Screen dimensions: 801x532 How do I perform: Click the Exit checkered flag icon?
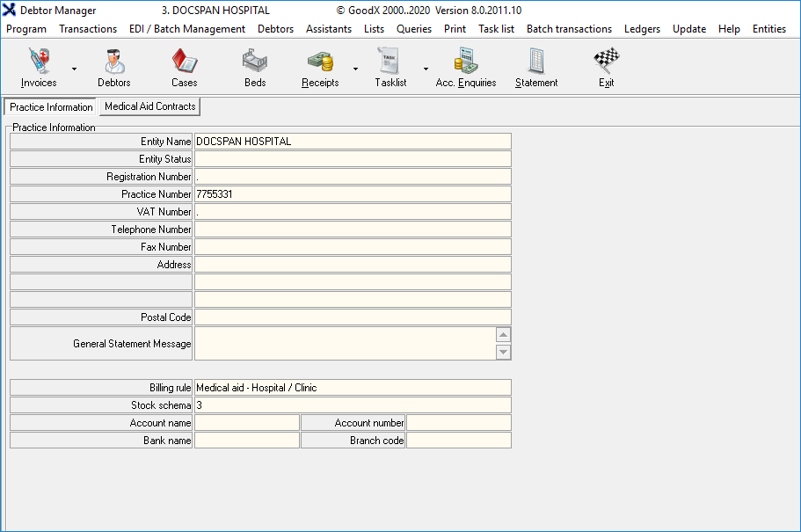(606, 68)
